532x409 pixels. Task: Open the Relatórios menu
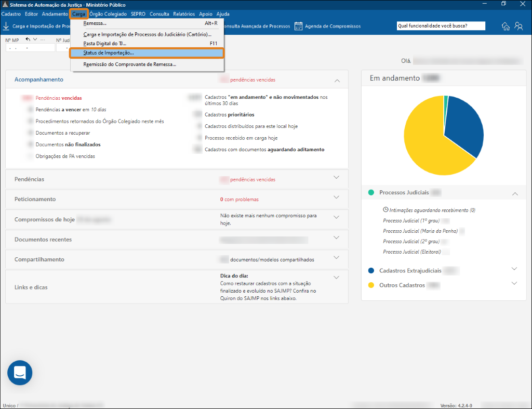(184, 14)
